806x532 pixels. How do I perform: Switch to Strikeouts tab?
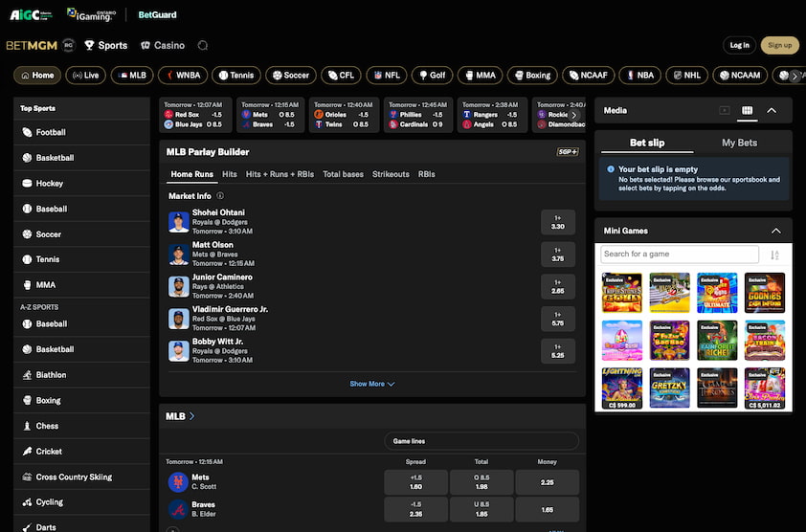click(x=391, y=174)
